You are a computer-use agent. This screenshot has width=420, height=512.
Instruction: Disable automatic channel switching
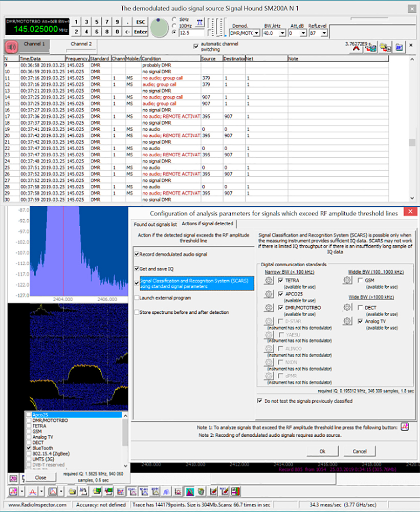click(x=196, y=45)
